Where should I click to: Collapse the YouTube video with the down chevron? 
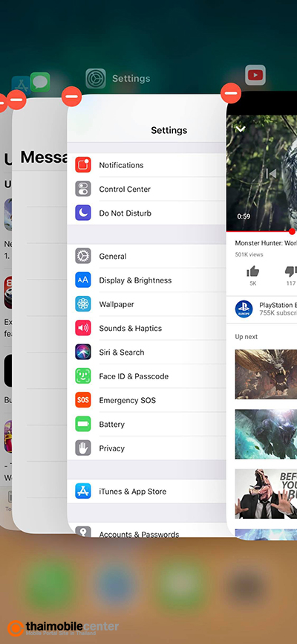[x=241, y=129]
